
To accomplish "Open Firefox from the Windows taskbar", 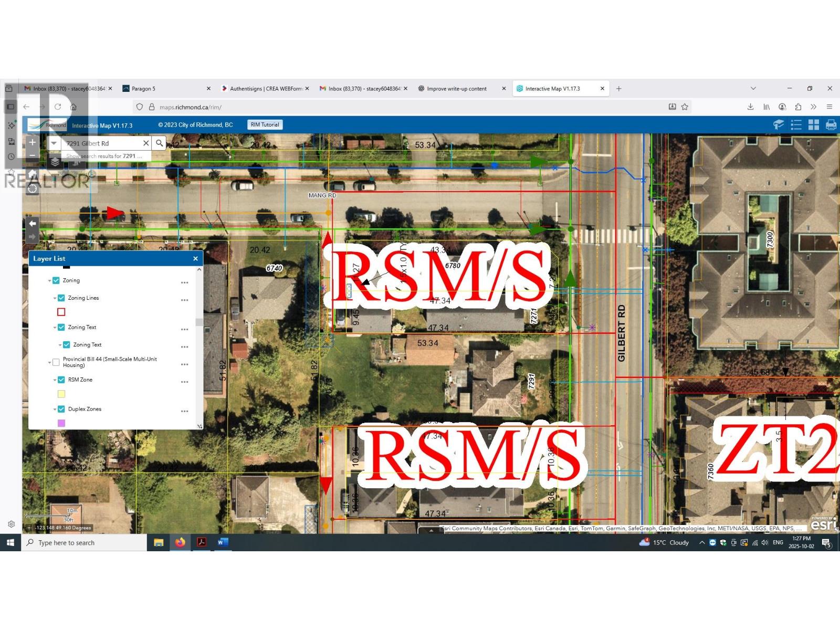I will tap(180, 542).
